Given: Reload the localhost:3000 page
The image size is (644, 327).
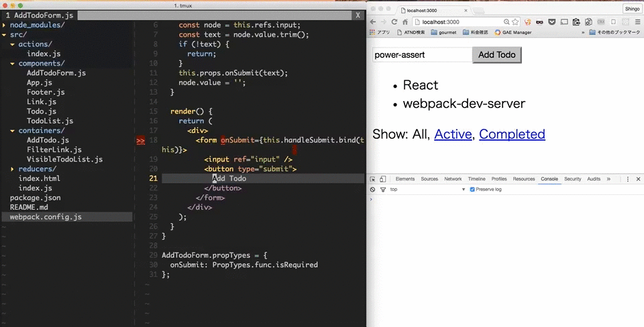Looking at the screenshot, I should [x=394, y=22].
